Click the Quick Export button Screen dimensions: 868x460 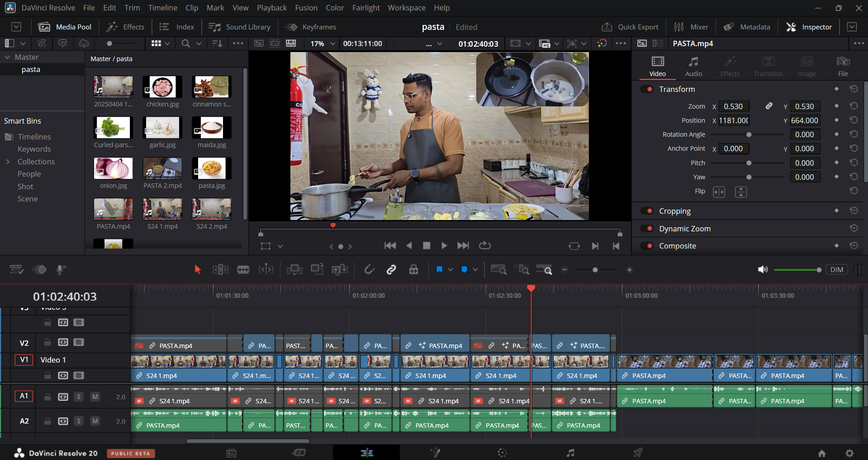point(630,27)
